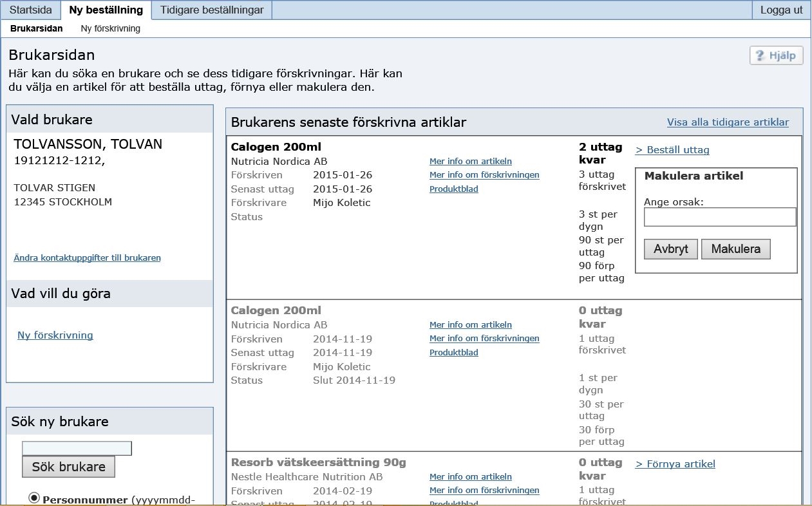Click user name TOLVANSSON, TOLVAN

pos(88,144)
